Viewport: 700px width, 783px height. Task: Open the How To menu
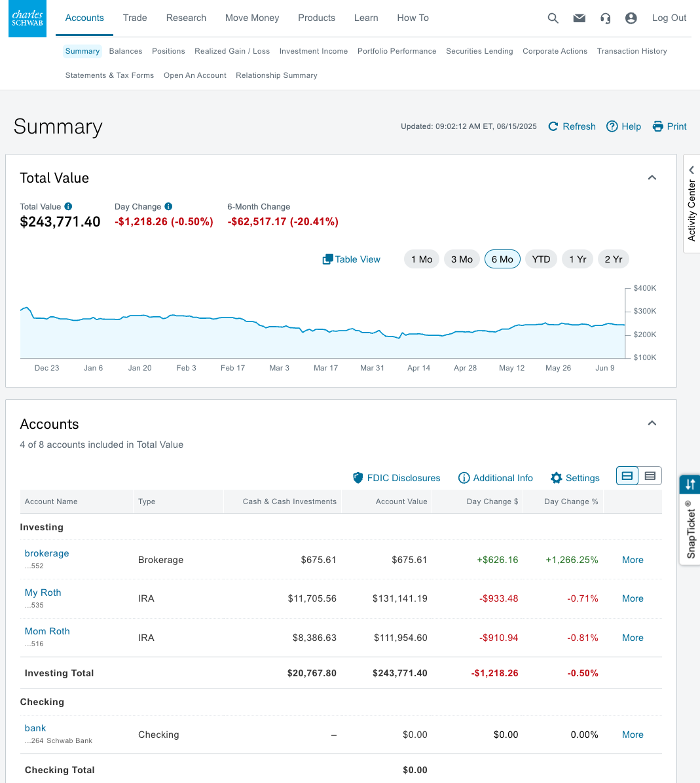click(x=413, y=18)
